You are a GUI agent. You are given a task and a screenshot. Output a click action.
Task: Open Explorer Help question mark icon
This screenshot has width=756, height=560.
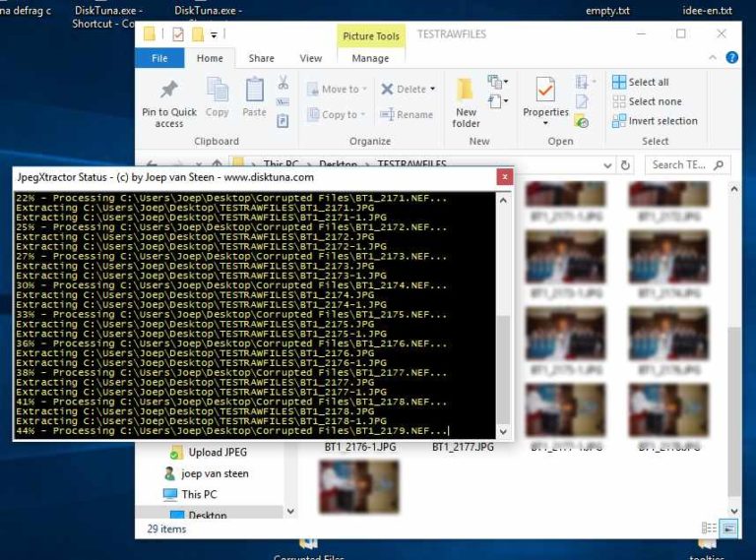[731, 58]
